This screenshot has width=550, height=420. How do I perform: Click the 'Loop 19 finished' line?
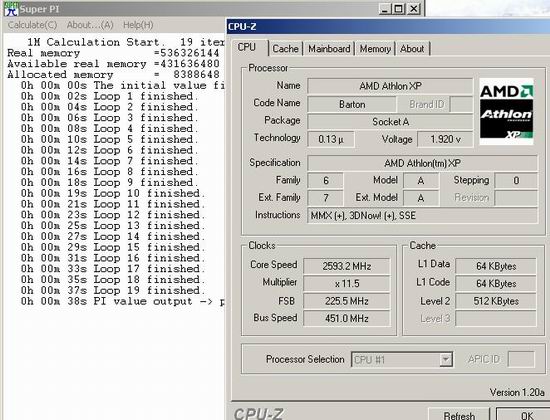coord(113,291)
